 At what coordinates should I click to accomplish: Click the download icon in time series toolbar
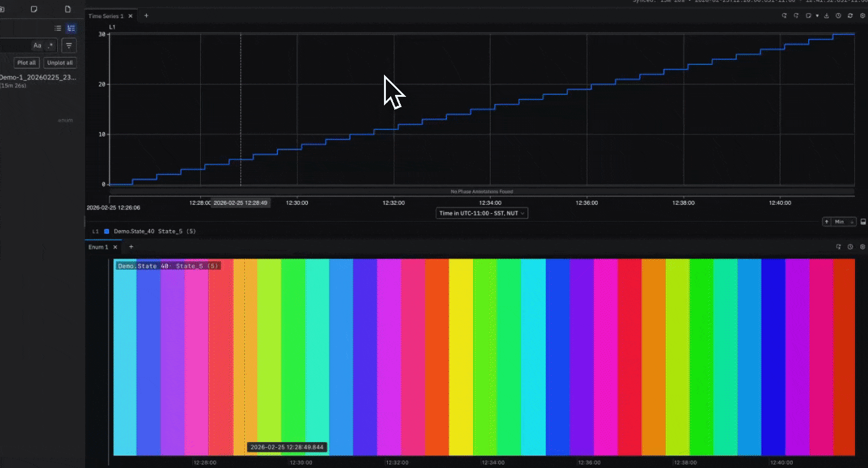[826, 16]
